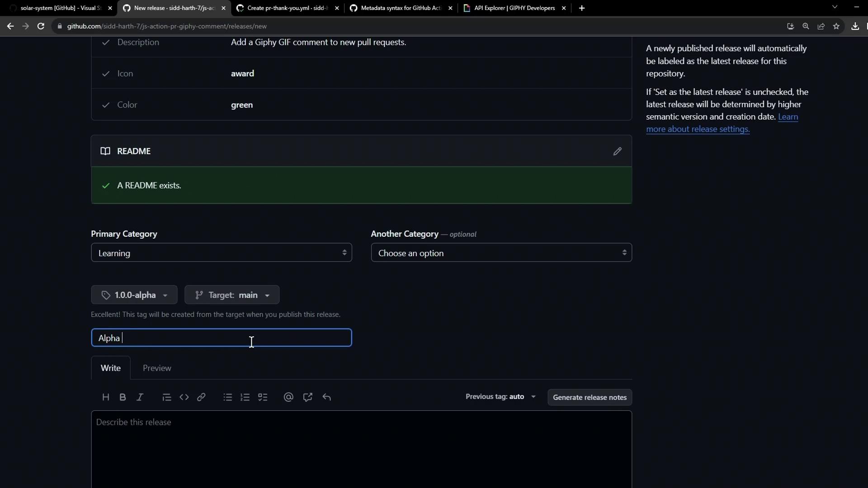Screen dimensions: 868x488
Task: Edit README with the pencil icon
Action: [x=617, y=151]
